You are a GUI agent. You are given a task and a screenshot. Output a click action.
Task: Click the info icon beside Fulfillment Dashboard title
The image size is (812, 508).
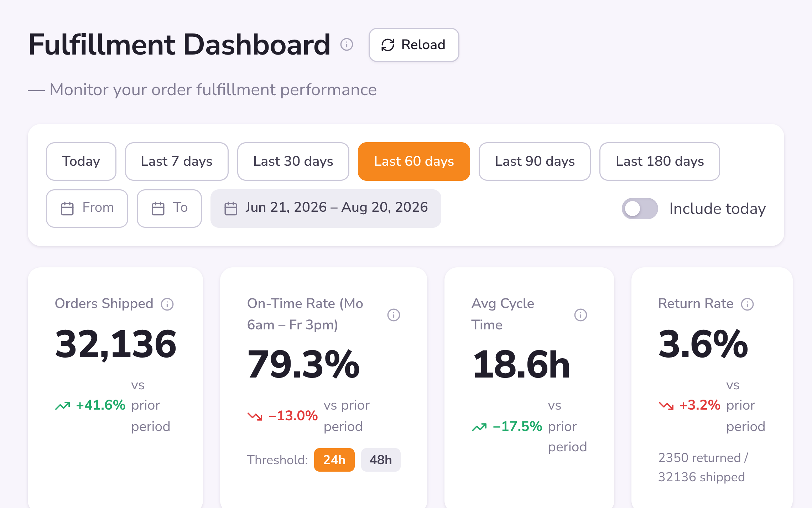[347, 45]
